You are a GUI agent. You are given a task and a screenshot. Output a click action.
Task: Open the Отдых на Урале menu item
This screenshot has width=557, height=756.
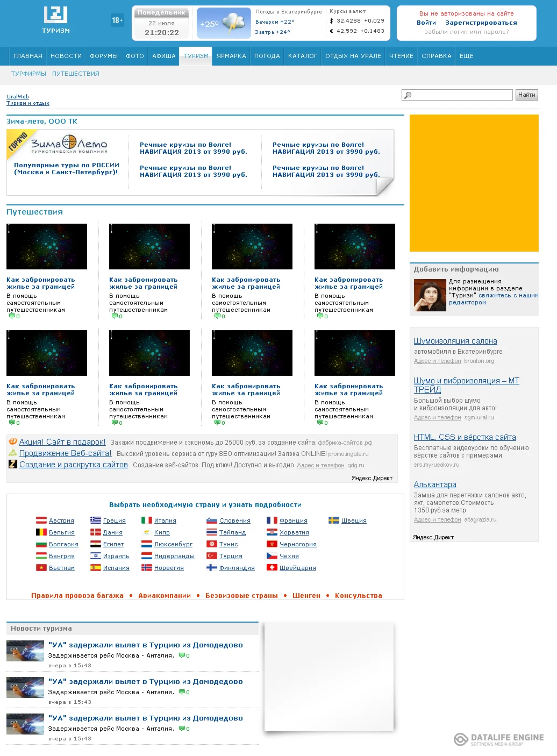click(x=353, y=56)
